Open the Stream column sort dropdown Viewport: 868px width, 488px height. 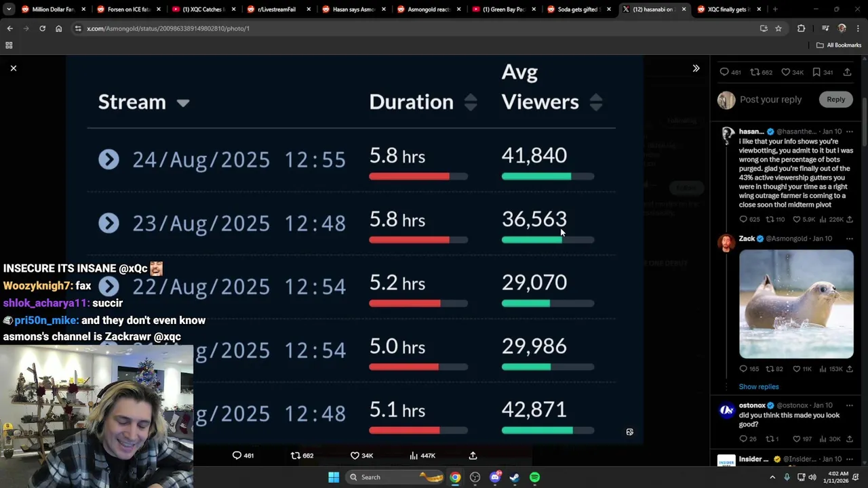pos(183,103)
